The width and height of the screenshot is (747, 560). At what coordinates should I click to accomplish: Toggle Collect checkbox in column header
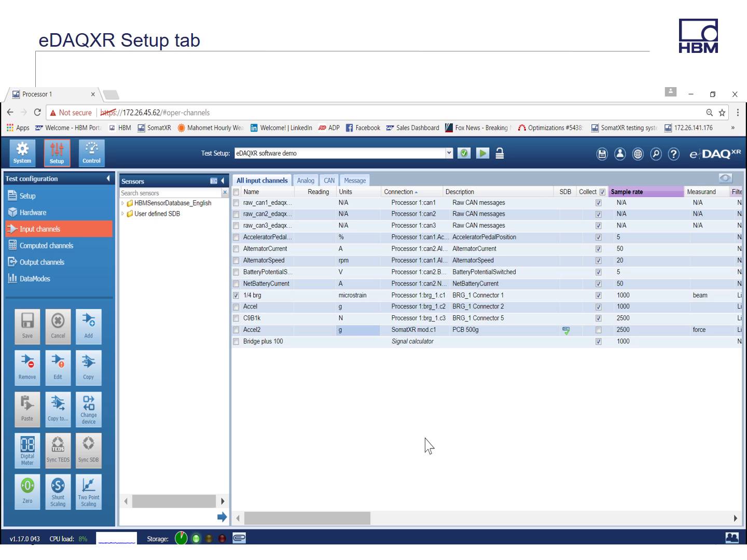[602, 192]
